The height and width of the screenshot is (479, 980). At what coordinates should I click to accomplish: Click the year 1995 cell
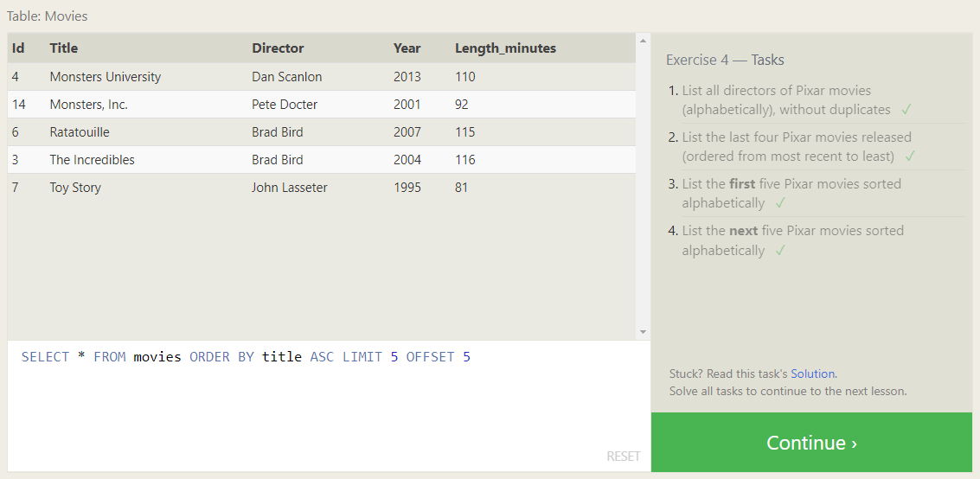[407, 188]
